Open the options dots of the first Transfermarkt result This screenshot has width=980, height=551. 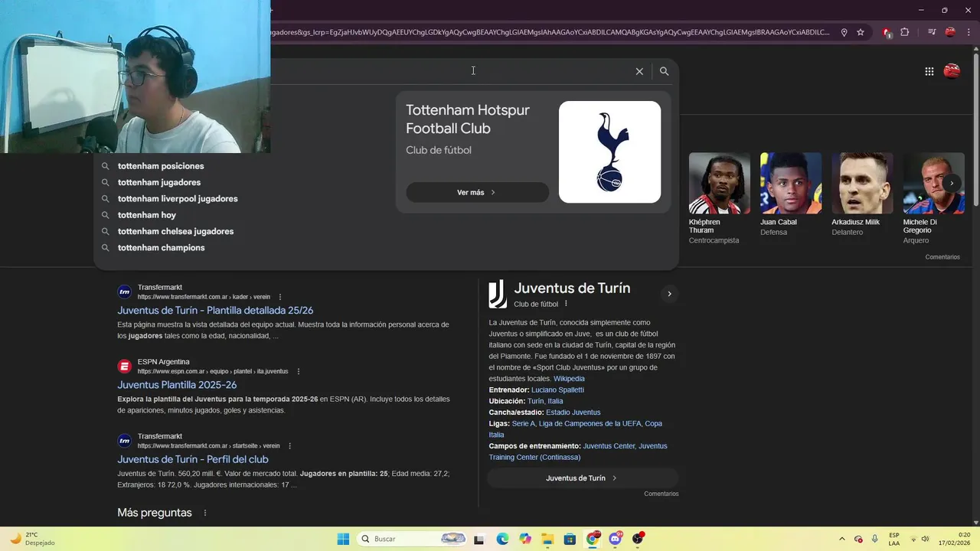280,297
